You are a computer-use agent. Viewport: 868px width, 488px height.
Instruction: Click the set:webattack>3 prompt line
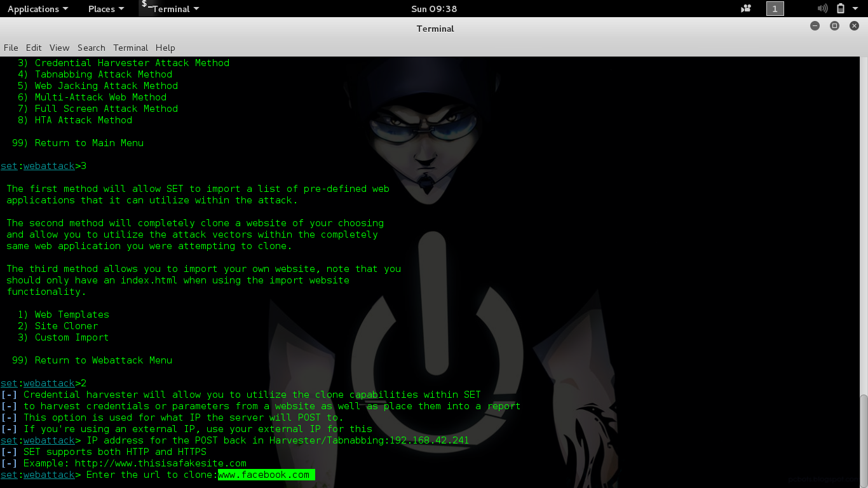43,166
